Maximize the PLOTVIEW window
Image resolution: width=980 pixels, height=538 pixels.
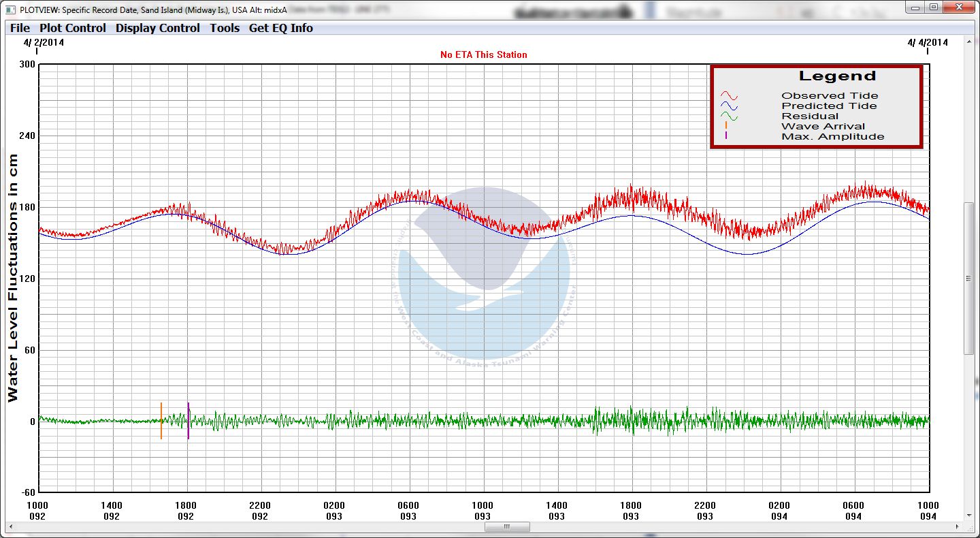click(x=934, y=7)
